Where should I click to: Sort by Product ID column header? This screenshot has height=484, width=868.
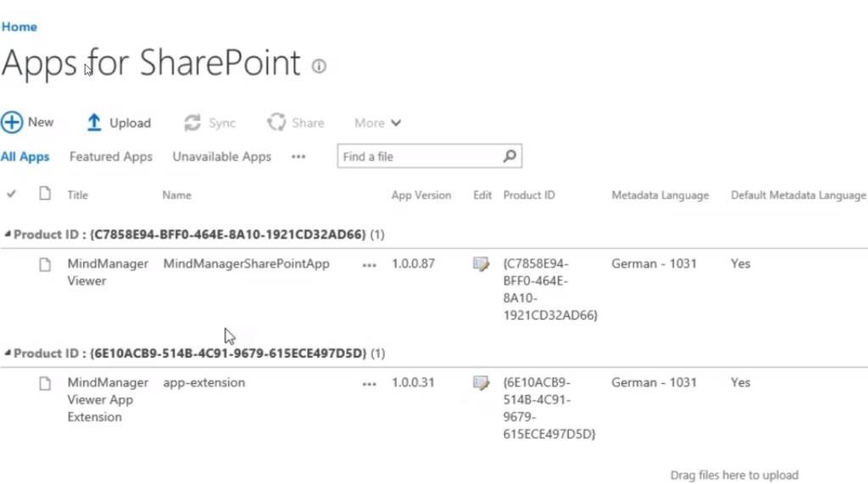pyautogui.click(x=529, y=195)
